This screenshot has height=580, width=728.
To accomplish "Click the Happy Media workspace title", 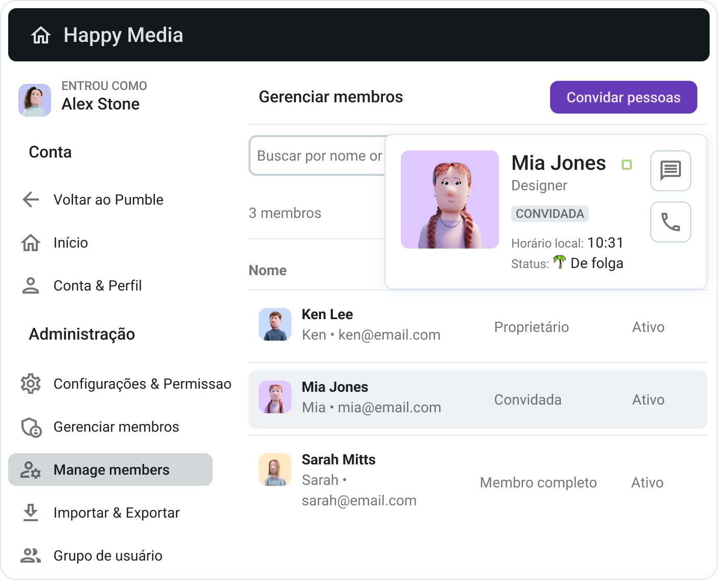I will [123, 35].
